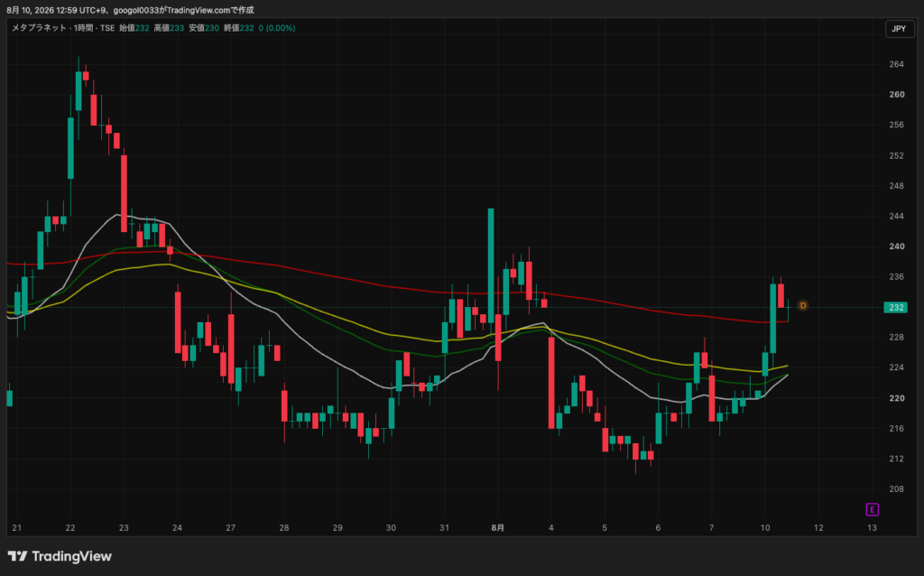Click the TradingView wordmark text at the bottom
The height and width of the screenshot is (576, 924).
point(71,556)
